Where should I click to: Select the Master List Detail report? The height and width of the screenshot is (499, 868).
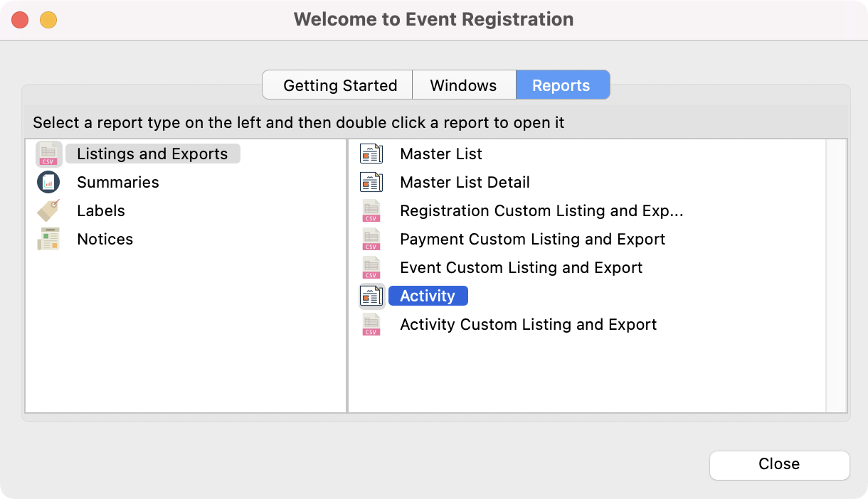[465, 183]
